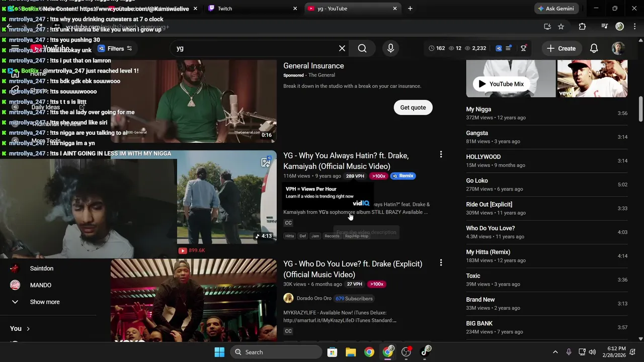
Task: Open the vidIQ list icon with blue dot
Action: point(509,48)
